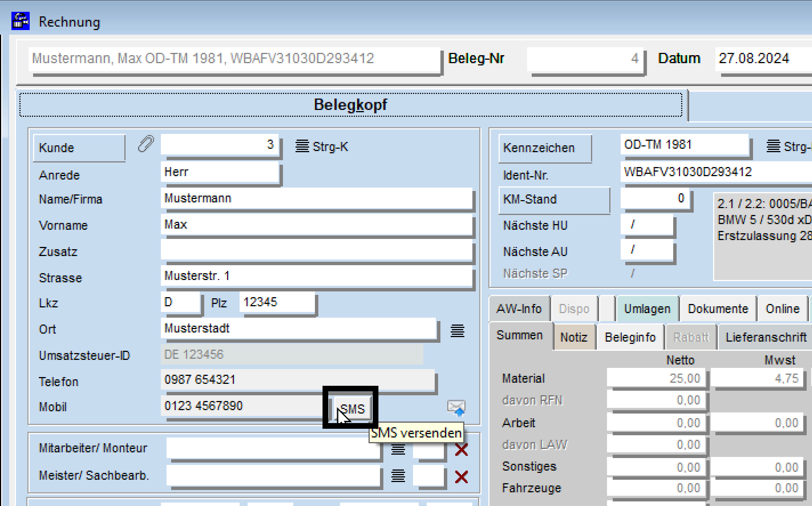
Task: Open vehicle list icon beside Kennzeichen field
Action: 774,146
